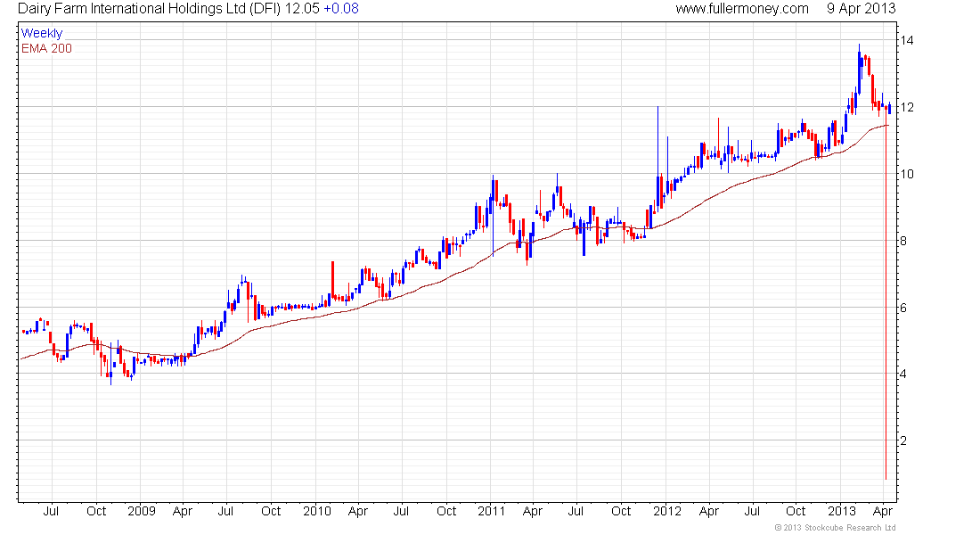Click the y-axis value '4'

(903, 374)
